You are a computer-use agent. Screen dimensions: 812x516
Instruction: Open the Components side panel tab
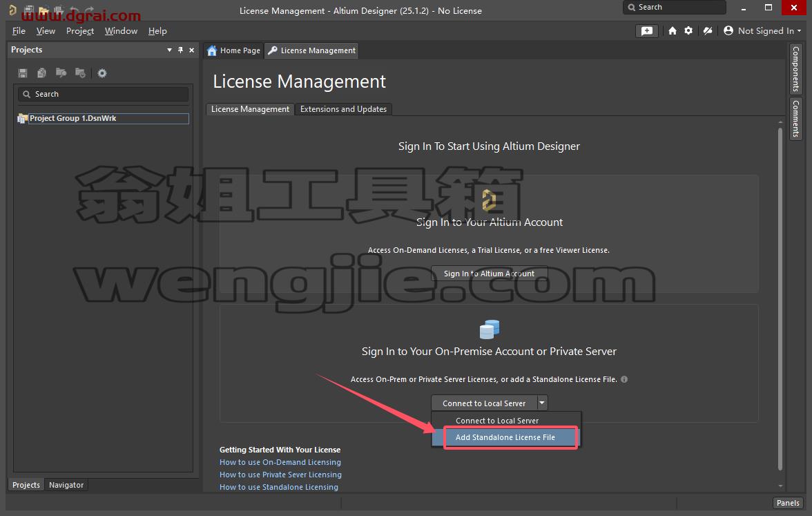pyautogui.click(x=795, y=68)
